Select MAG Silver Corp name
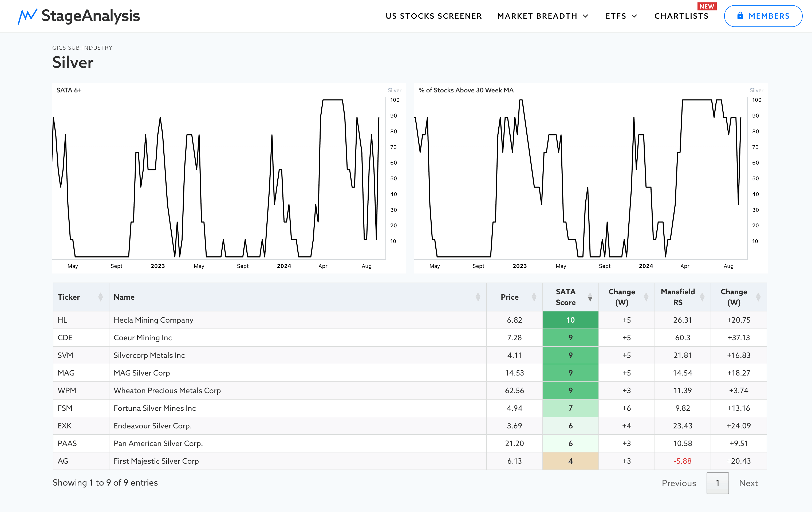Image resolution: width=812 pixels, height=512 pixels. (142, 373)
